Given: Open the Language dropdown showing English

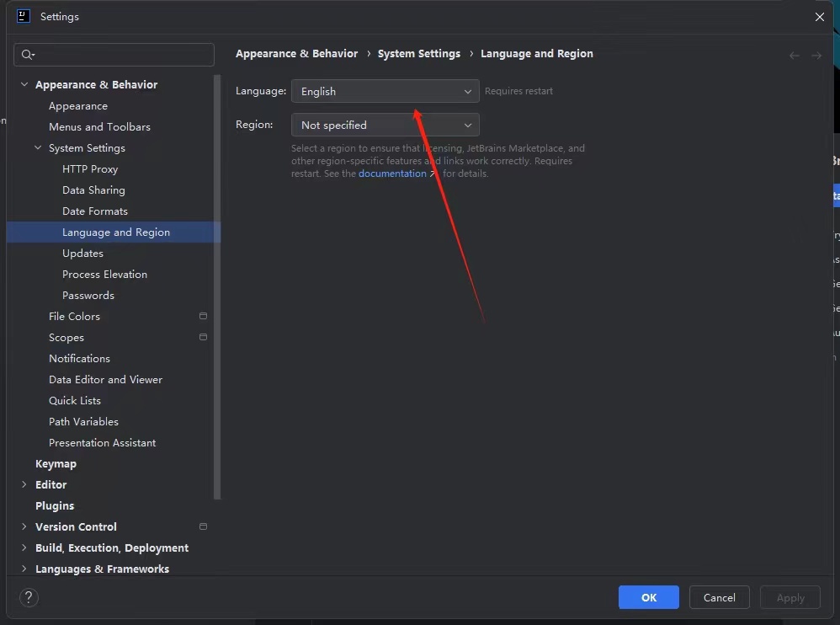Looking at the screenshot, I should pos(385,91).
